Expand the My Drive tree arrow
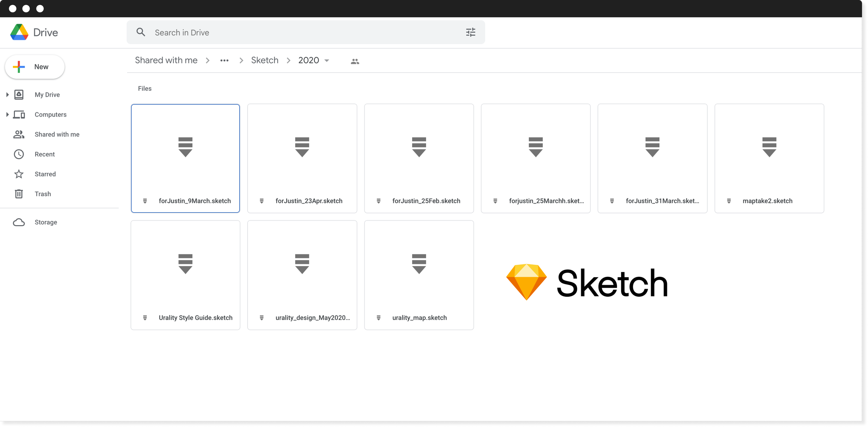 tap(7, 95)
